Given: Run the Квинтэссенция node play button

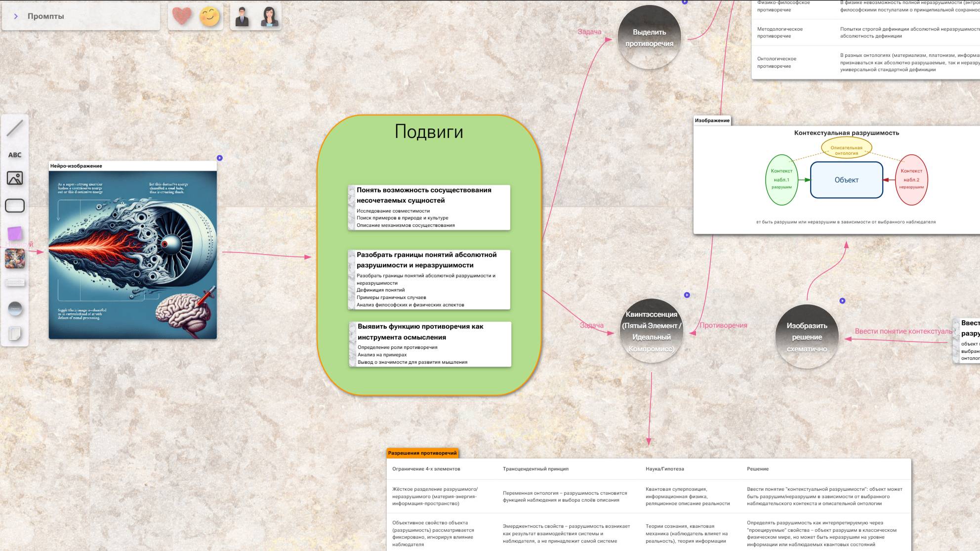Looking at the screenshot, I should pos(687,295).
